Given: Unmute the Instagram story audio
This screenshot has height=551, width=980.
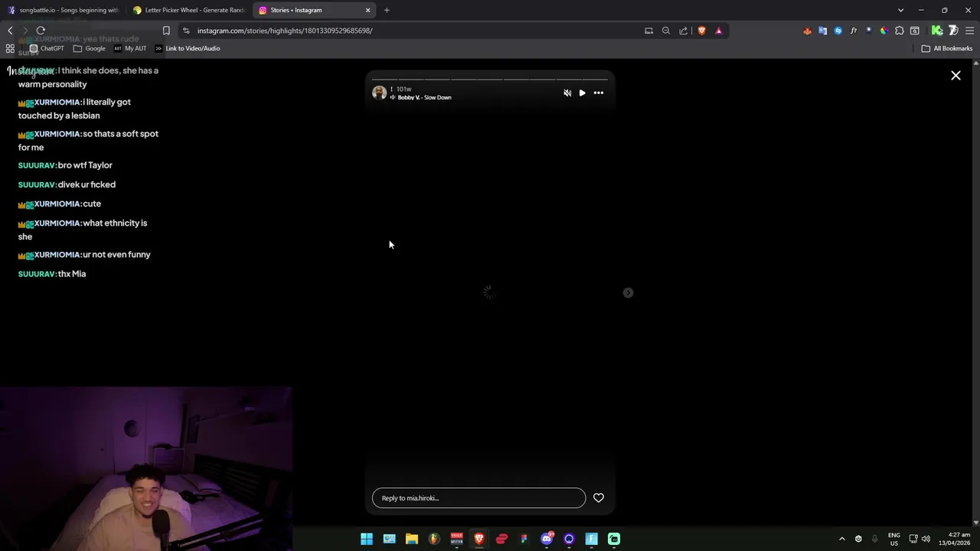Looking at the screenshot, I should click(x=567, y=93).
